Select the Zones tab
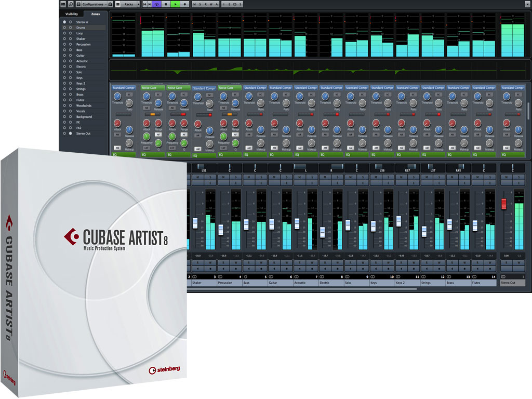This screenshot has width=532, height=399. coord(95,14)
